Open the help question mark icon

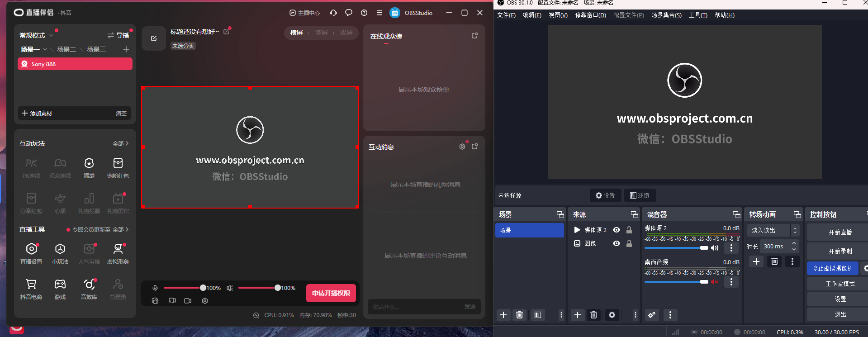coord(364,13)
